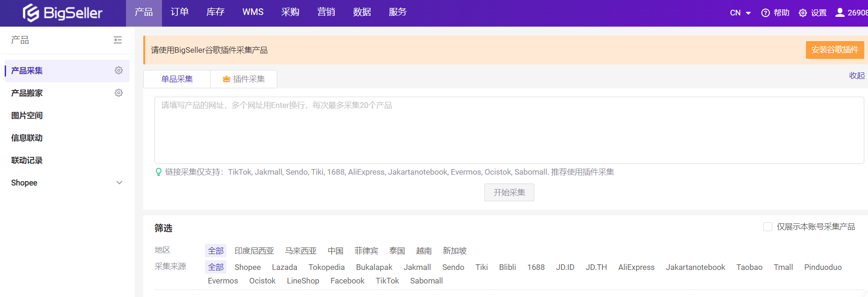
Task: Switch to the 单品采集 tab
Action: [x=177, y=79]
